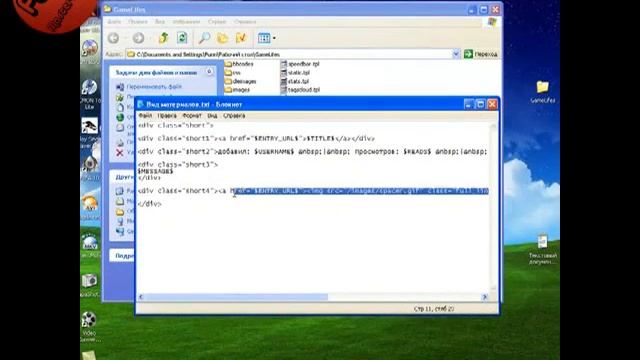The image size is (640, 360).
Task: Select the dleimages folder
Action: click(x=240, y=81)
